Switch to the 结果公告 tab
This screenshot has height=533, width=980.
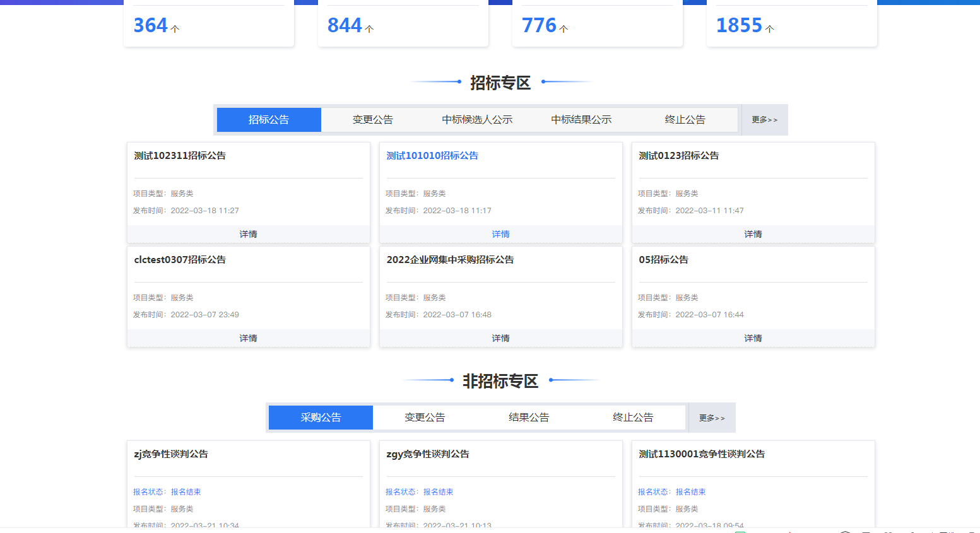[x=529, y=417]
